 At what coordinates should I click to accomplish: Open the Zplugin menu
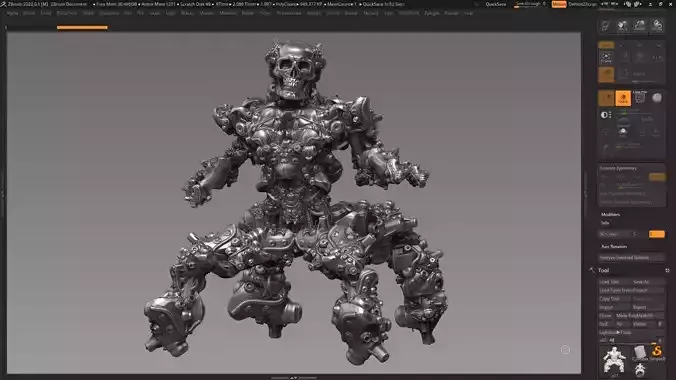point(432,13)
